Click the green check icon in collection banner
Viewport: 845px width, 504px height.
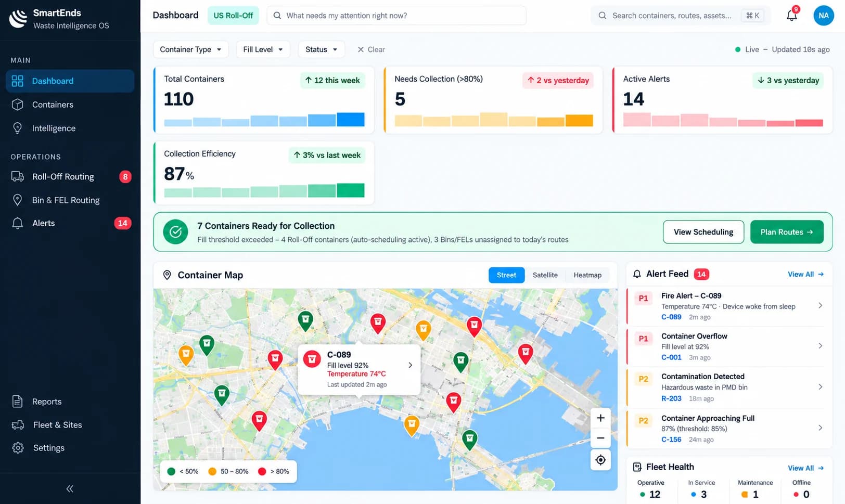[176, 232]
